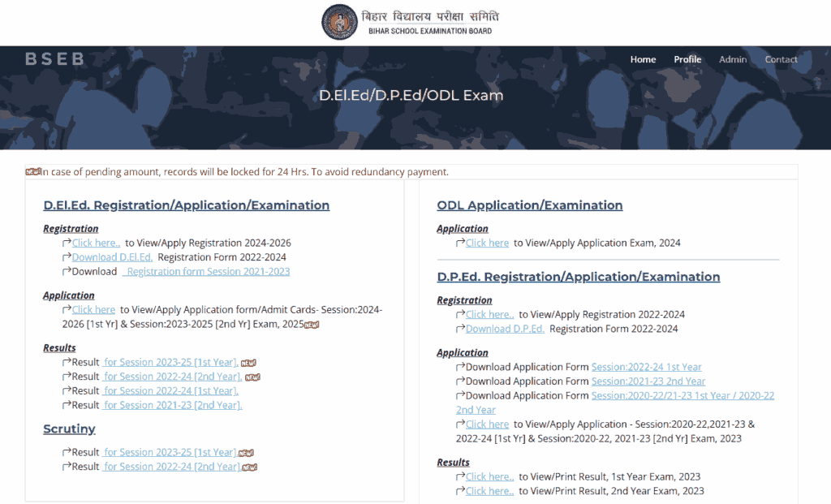
Task: Click here for D.El.Ed. Application form/Admit Cards
Action: (93, 309)
